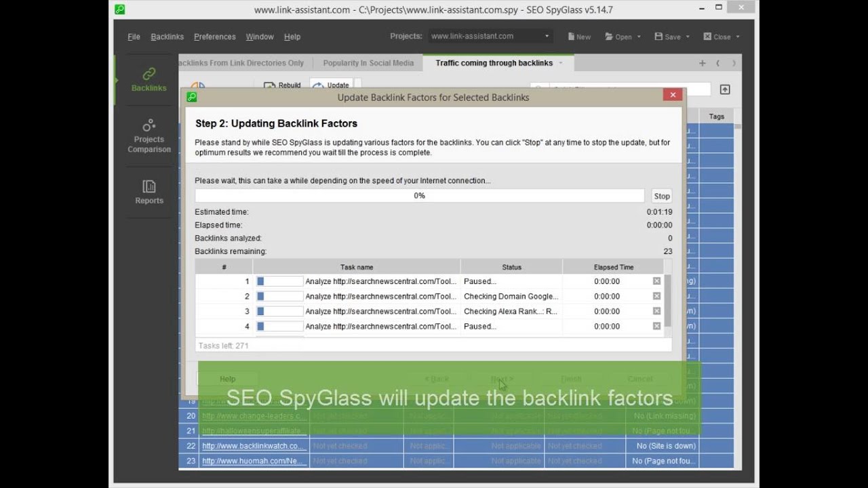The width and height of the screenshot is (868, 488).
Task: Click the Update toolbar button
Action: point(332,85)
